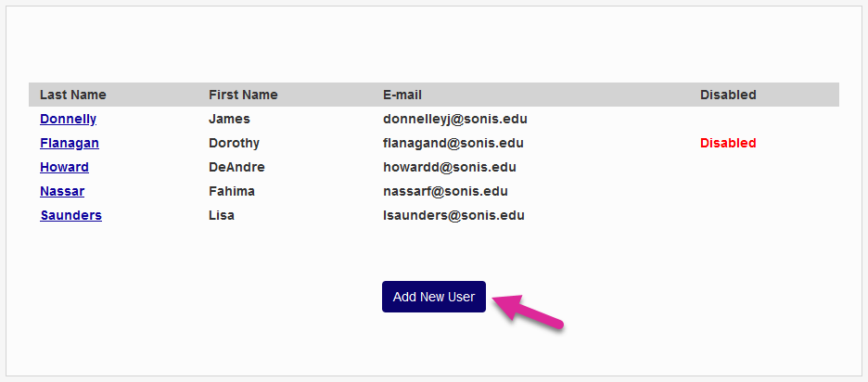This screenshot has height=382, width=868.
Task: Click the first name Fahima
Action: coord(232,191)
